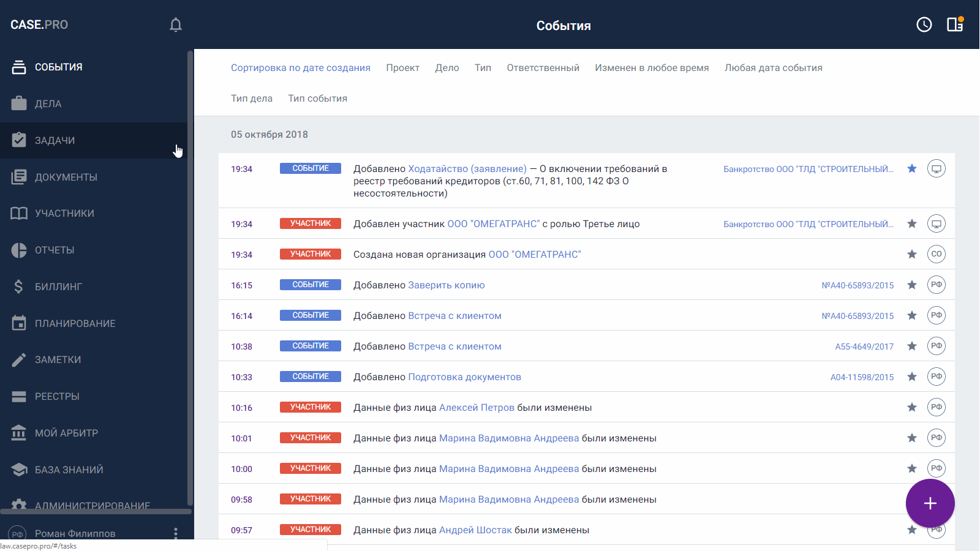The height and width of the screenshot is (551, 980).
Task: Toggle side panel layout icon in header
Action: tap(956, 24)
